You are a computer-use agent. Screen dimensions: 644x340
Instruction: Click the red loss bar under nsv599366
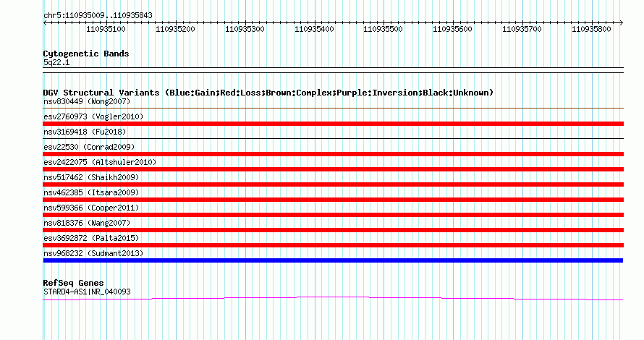click(x=333, y=215)
